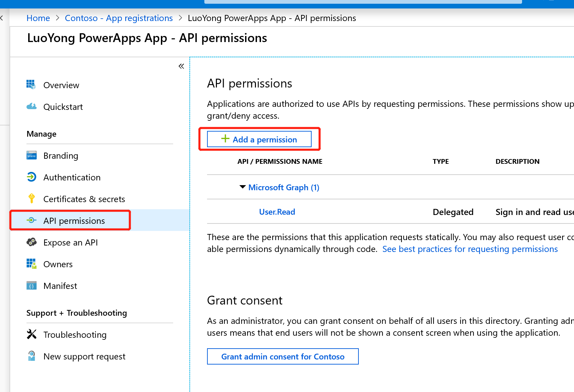The width and height of the screenshot is (574, 392).
Task: Click the Manifest braces icon
Action: click(32, 286)
